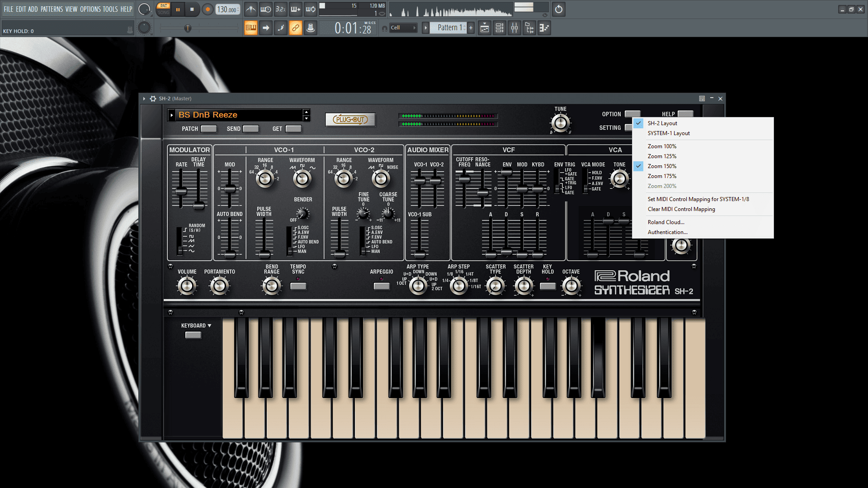This screenshot has width=868, height=488.
Task: Open the Browser tree view icon
Action: pyautogui.click(x=529, y=28)
